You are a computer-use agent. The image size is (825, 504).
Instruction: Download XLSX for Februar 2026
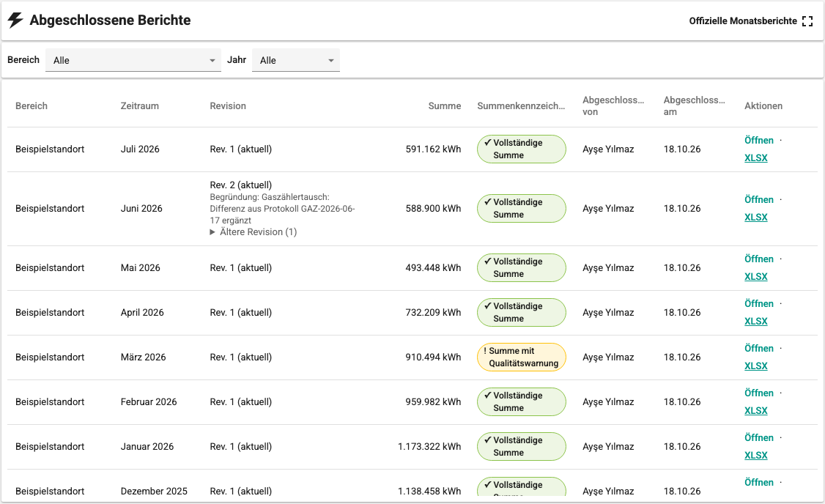(x=755, y=411)
